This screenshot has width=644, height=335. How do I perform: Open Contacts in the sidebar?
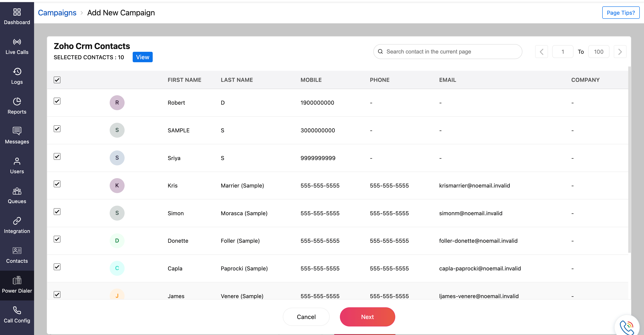pyautogui.click(x=17, y=255)
